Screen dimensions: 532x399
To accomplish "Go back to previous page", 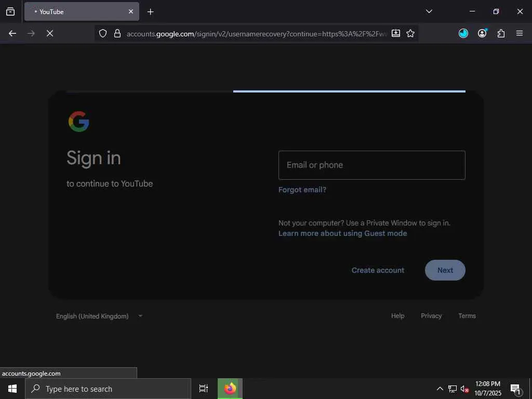I will [x=12, y=33].
